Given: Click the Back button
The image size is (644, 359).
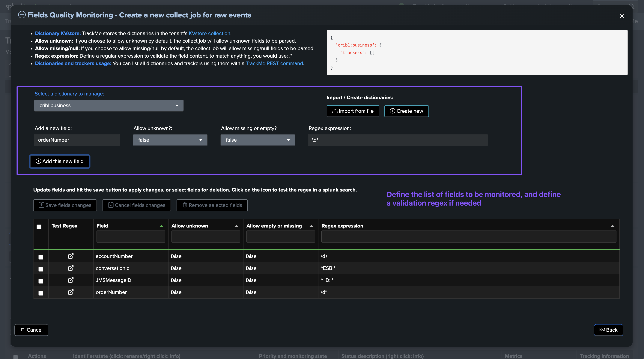Looking at the screenshot, I should point(608,330).
